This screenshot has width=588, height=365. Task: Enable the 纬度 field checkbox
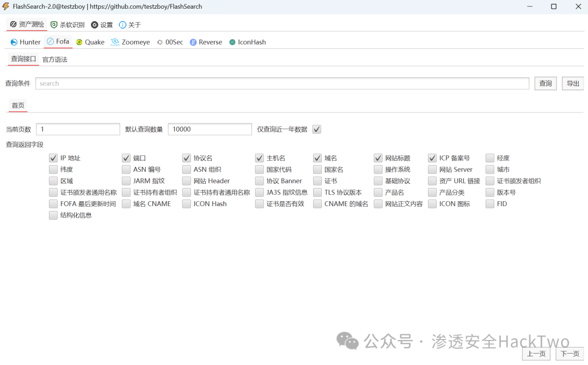[53, 169]
